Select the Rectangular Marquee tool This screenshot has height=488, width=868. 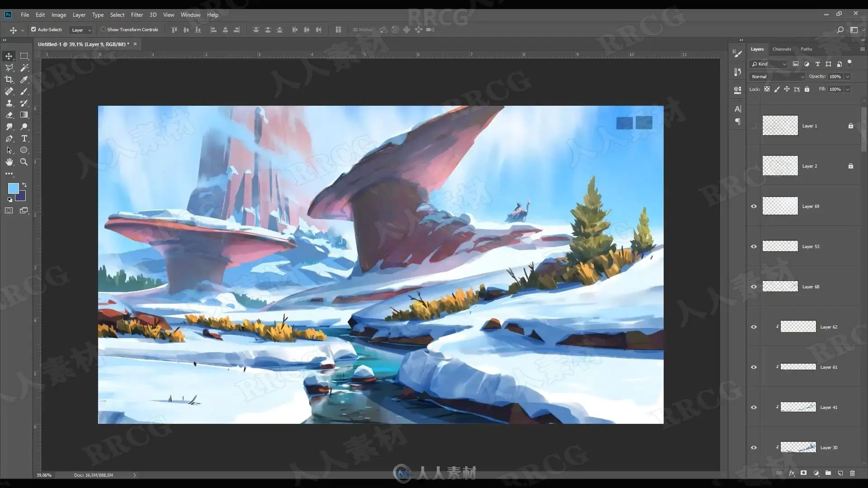tap(24, 56)
